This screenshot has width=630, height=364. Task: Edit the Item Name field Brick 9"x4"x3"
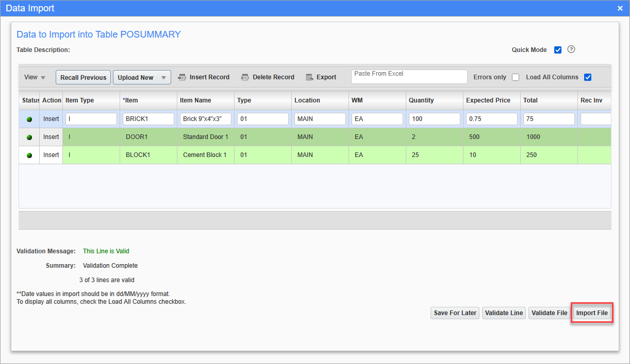click(206, 119)
